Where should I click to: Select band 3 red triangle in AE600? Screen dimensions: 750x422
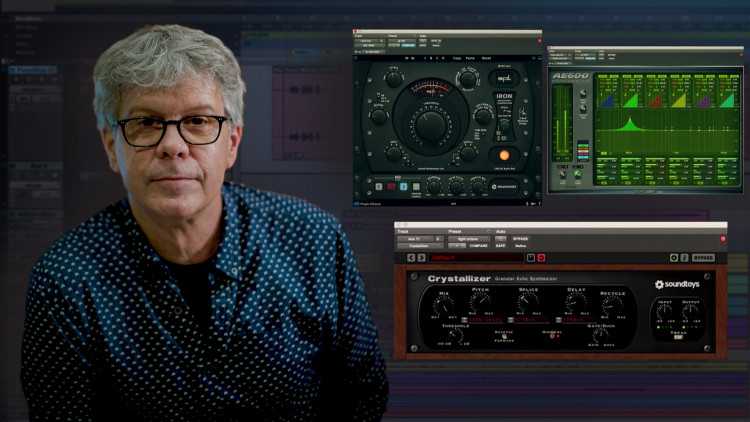[654, 100]
